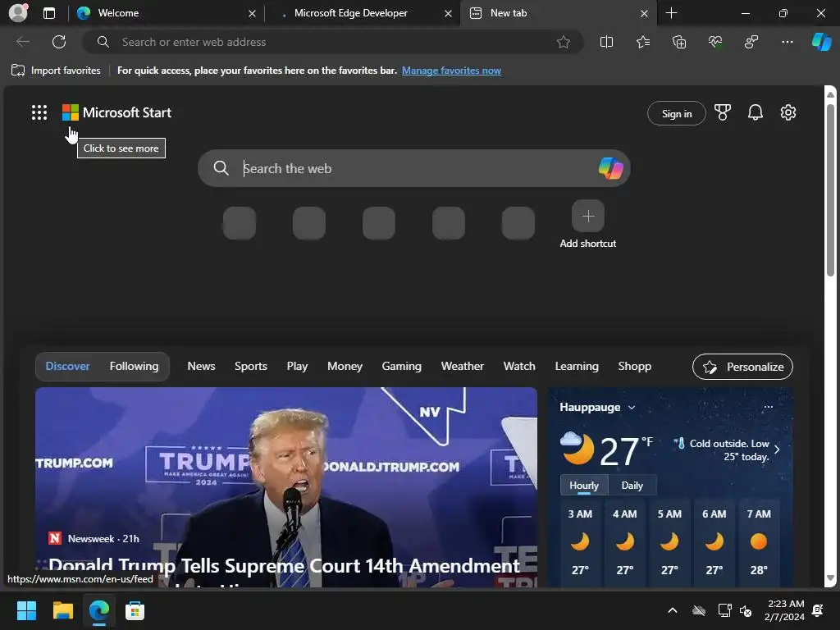Screen dimensions: 840x630
Task: Open the Learning category
Action: (x=577, y=366)
